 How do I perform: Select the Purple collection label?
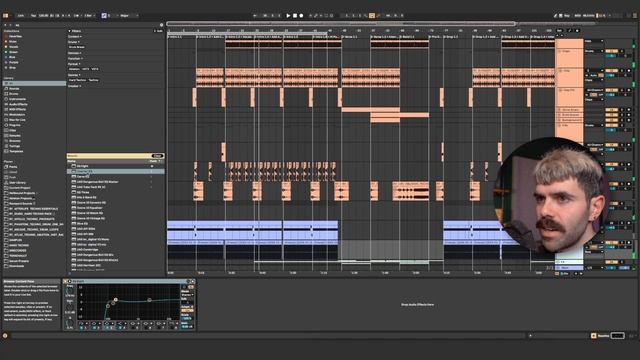pyautogui.click(x=14, y=62)
